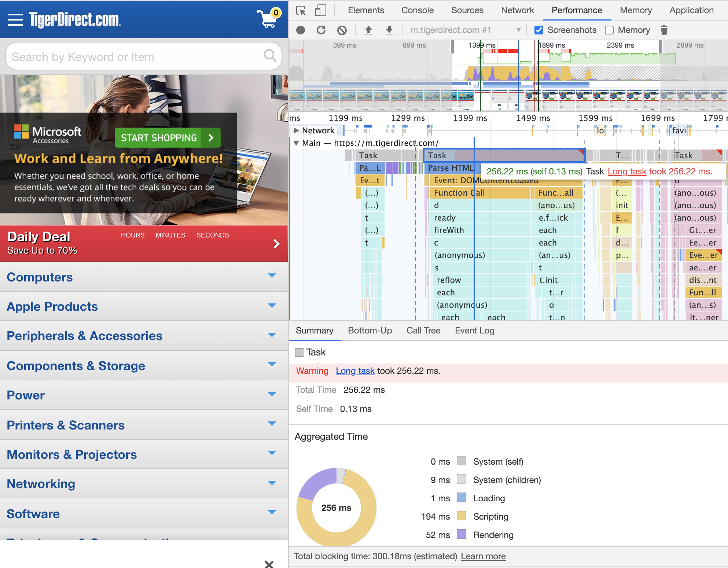
Task: Collapse the Main thread track
Action: point(296,143)
